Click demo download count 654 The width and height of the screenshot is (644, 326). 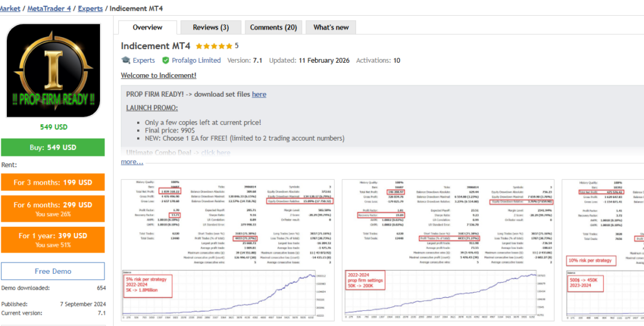101,288
